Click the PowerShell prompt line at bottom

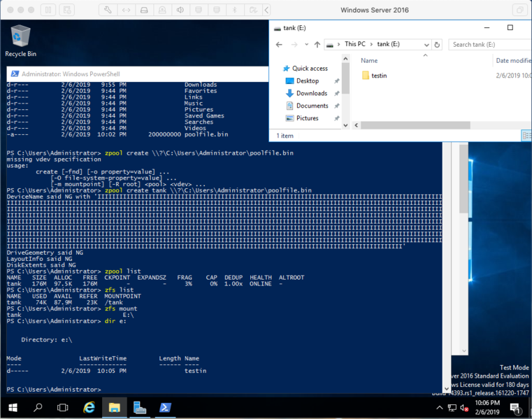coord(54,390)
